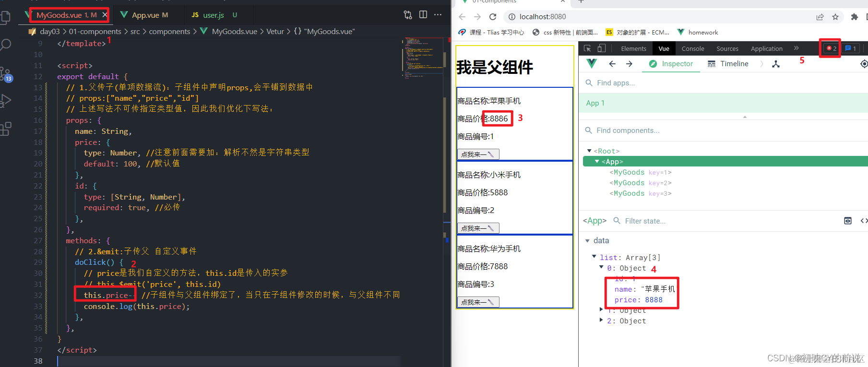Select App 1 in apps list

(x=723, y=103)
